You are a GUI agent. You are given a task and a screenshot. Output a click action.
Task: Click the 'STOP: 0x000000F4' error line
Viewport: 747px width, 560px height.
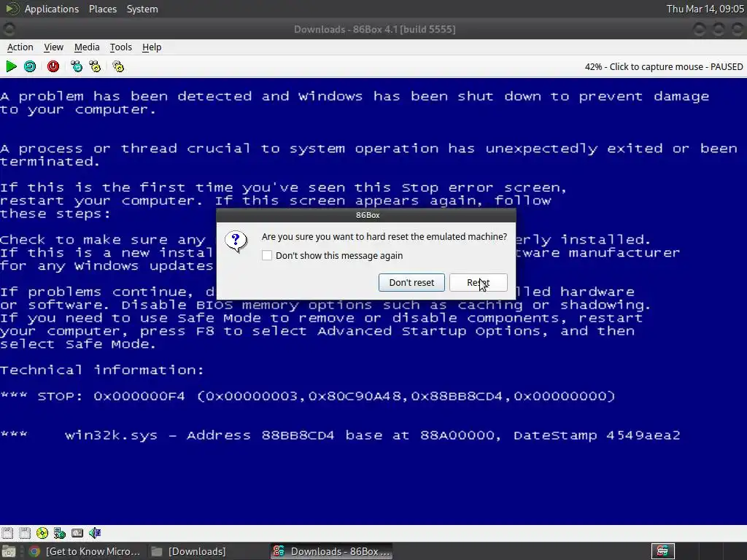(308, 396)
